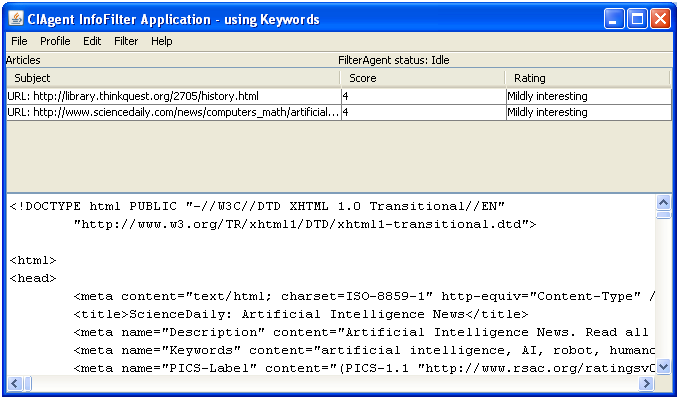Click the horizontal scrollbar left arrow
Image resolution: width=679 pixels, height=399 pixels.
(x=15, y=383)
